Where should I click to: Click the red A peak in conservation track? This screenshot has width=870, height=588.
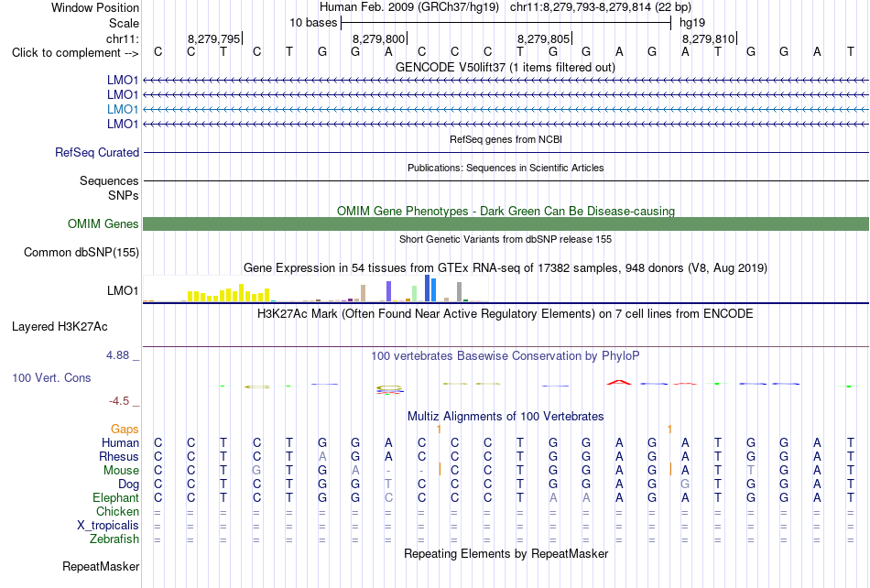619,382
